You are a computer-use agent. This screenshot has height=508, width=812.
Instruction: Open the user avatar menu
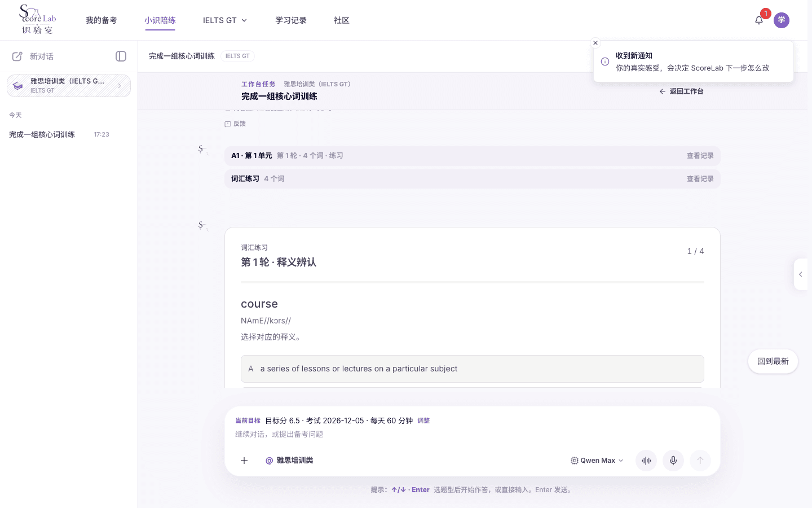(782, 20)
